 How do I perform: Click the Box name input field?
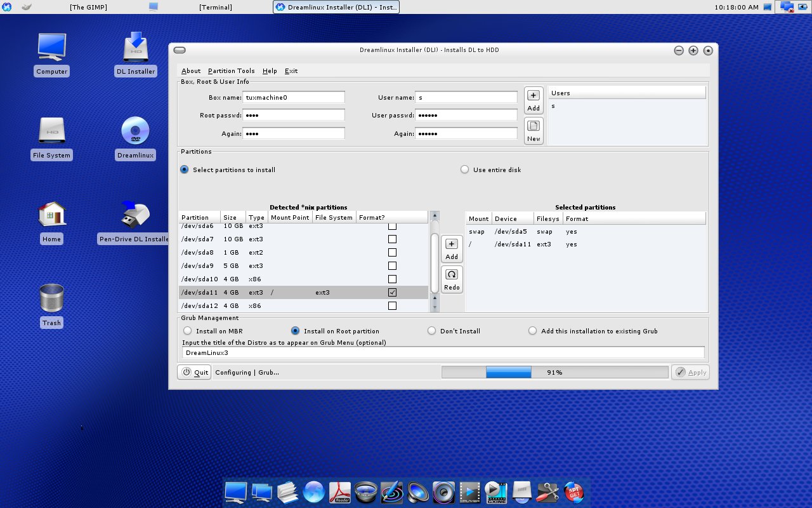294,97
